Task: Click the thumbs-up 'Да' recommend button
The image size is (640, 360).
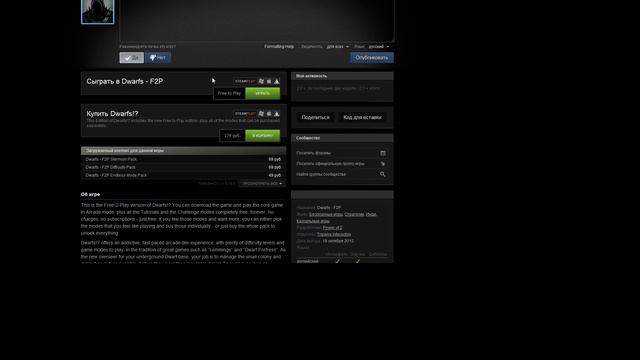Action: pos(131,58)
